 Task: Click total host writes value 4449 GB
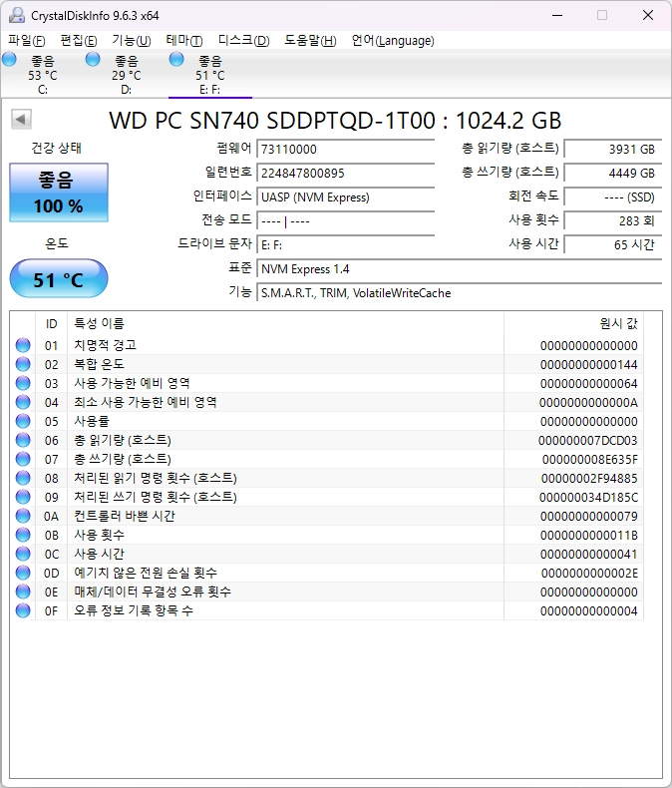[x=613, y=173]
